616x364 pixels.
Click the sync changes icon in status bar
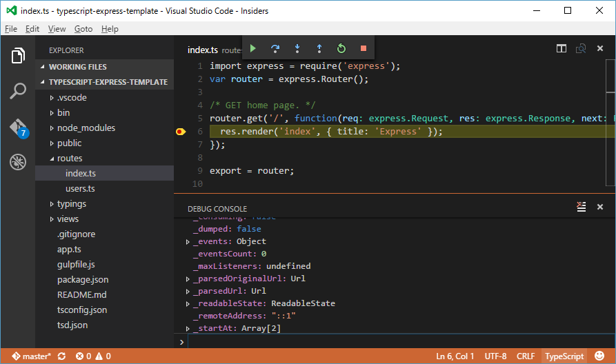pyautogui.click(x=61, y=356)
